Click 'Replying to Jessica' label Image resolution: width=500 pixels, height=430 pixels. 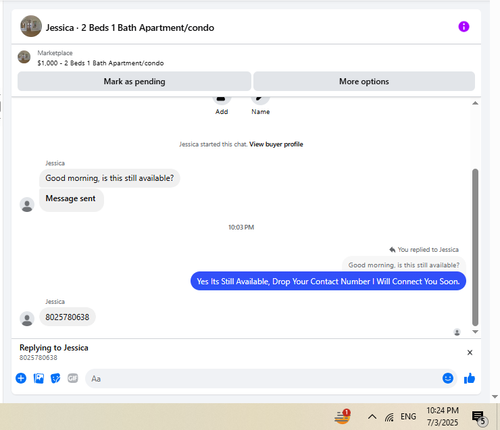click(x=54, y=348)
